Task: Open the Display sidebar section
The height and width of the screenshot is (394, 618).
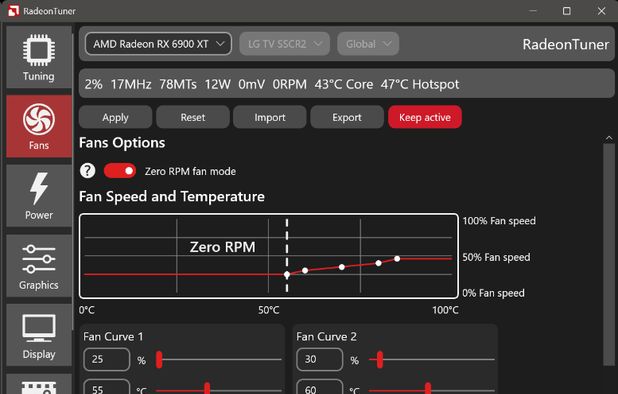Action: pos(39,335)
